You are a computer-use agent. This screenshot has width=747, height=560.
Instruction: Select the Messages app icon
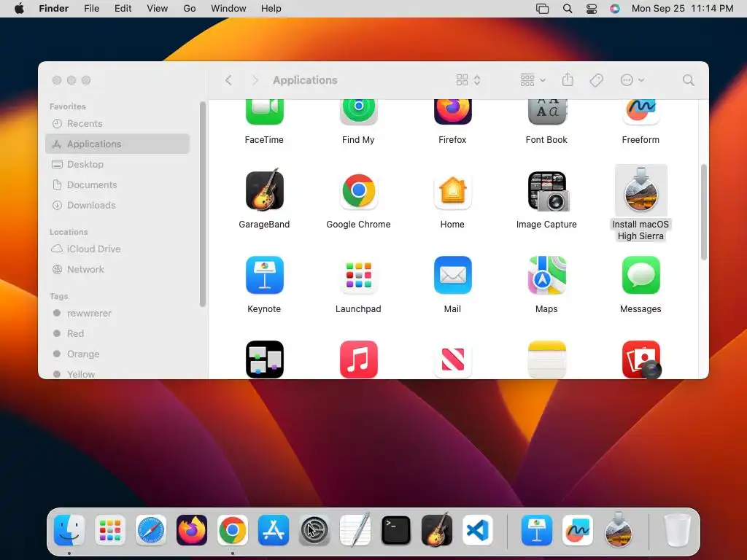pos(640,275)
